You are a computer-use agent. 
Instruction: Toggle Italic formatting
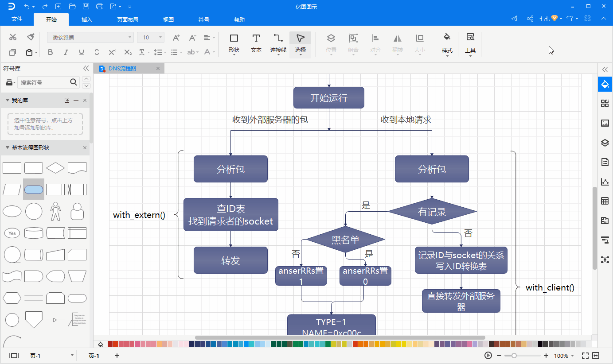66,52
